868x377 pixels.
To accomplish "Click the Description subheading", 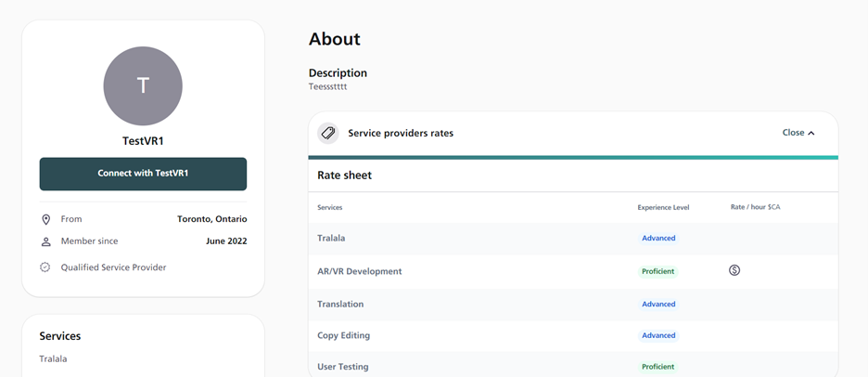I will (338, 72).
